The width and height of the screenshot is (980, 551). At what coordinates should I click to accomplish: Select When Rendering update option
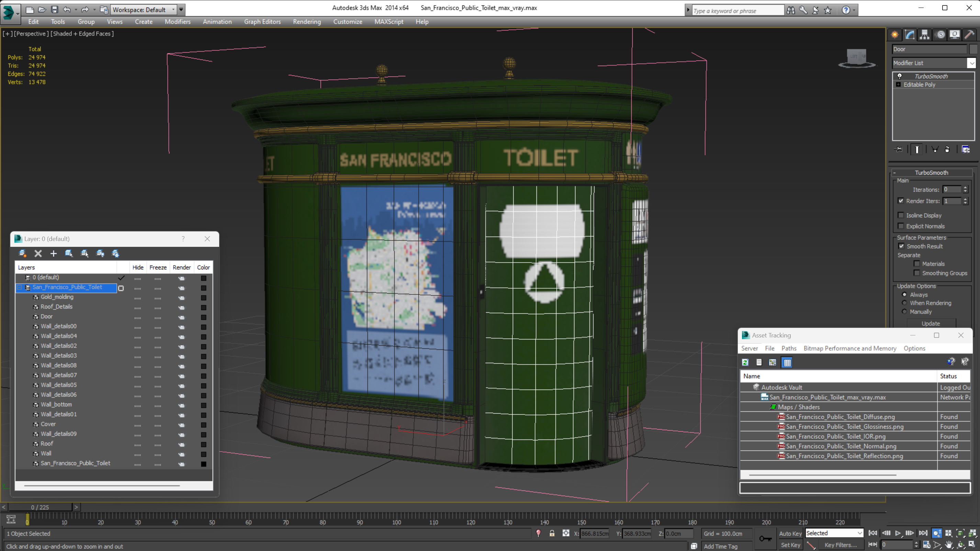[x=905, y=303]
